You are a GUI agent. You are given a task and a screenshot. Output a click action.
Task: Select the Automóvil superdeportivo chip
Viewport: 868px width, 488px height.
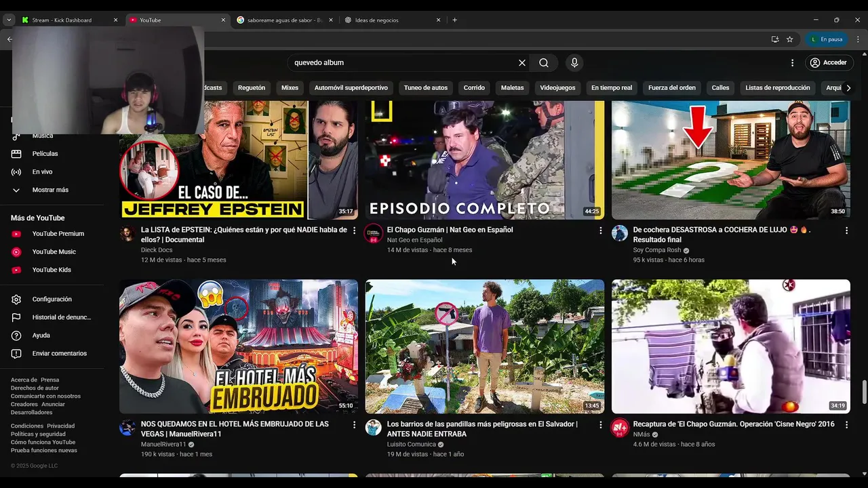[351, 87]
